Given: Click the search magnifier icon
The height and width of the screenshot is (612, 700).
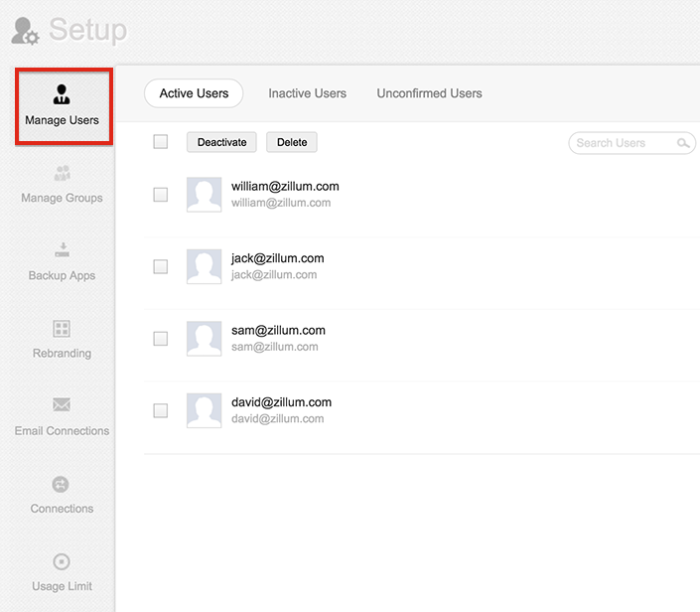Looking at the screenshot, I should [683, 143].
